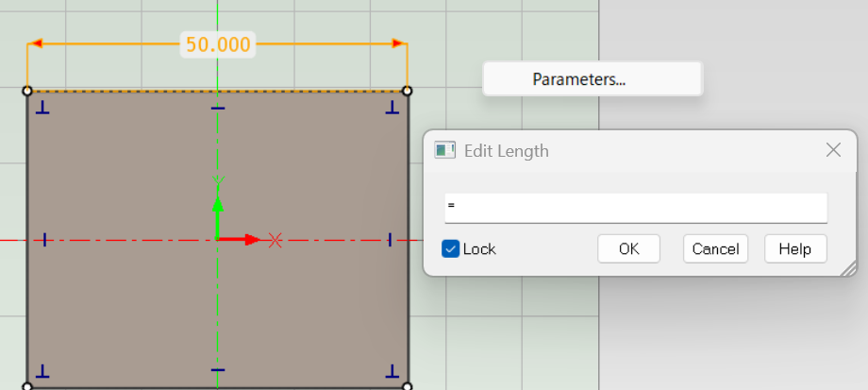
Task: Uncheck the Lock checkbox
Action: (451, 249)
